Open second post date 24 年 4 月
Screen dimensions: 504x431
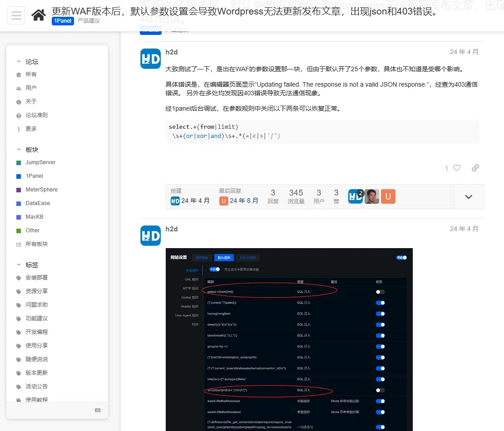[464, 229]
